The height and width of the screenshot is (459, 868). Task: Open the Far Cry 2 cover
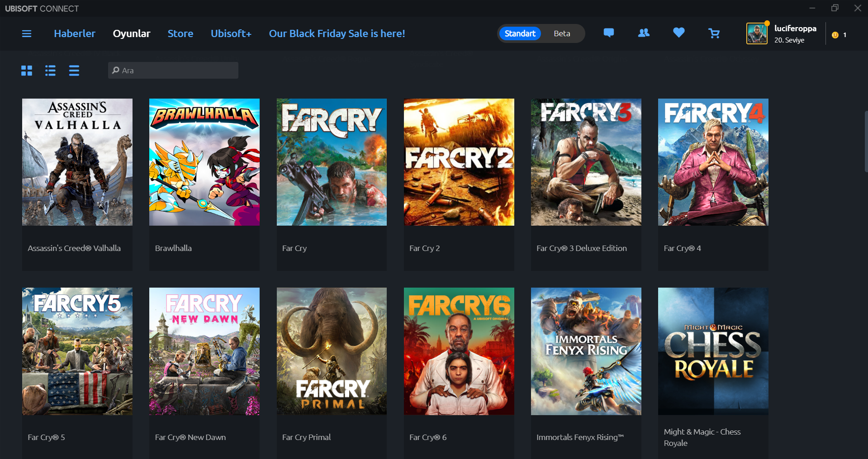pyautogui.click(x=459, y=162)
